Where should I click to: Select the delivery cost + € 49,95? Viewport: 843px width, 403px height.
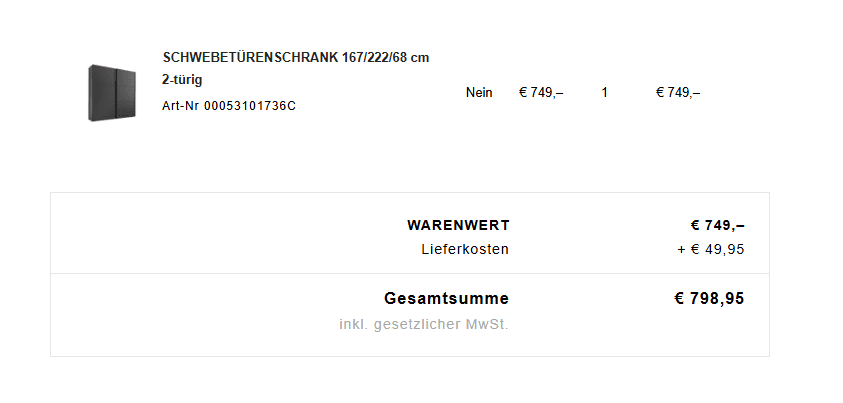(x=711, y=249)
